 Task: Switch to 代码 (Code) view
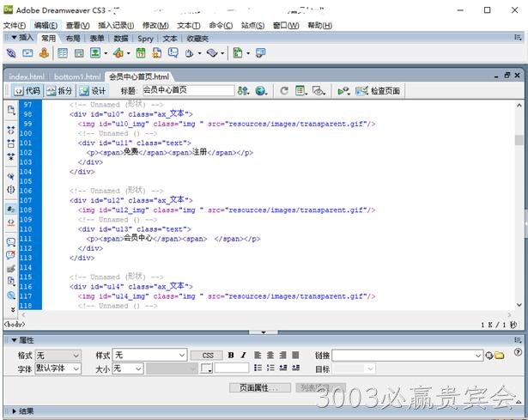(27, 90)
